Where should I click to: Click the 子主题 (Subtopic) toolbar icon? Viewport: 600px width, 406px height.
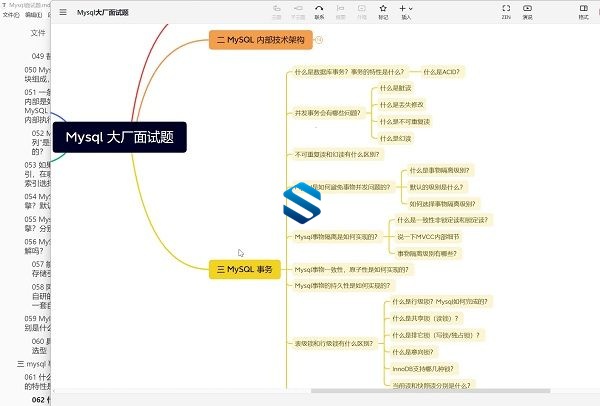click(x=298, y=12)
